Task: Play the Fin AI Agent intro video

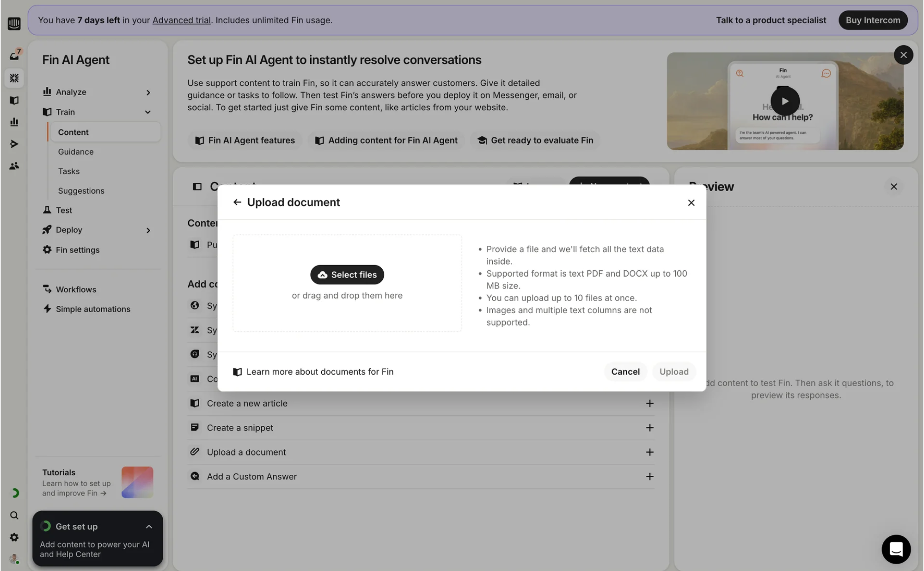Action: pos(784,101)
